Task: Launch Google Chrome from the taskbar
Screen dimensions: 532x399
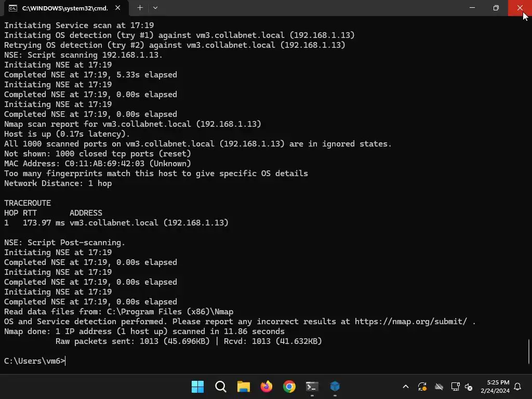Action: tap(289, 387)
